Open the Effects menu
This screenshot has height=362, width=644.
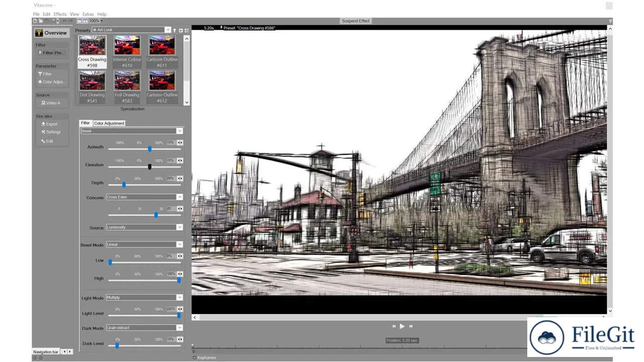click(x=60, y=14)
